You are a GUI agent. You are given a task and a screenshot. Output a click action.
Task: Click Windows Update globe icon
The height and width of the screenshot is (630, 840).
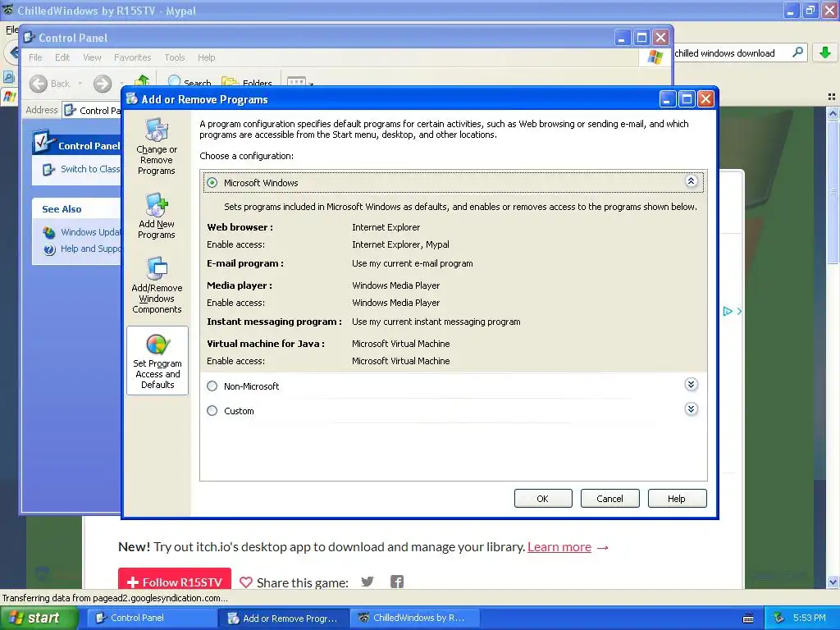point(49,232)
